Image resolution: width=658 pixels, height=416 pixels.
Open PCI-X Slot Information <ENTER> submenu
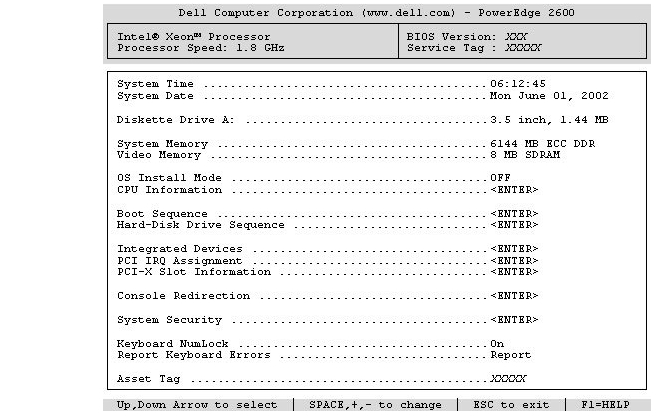coord(514,272)
